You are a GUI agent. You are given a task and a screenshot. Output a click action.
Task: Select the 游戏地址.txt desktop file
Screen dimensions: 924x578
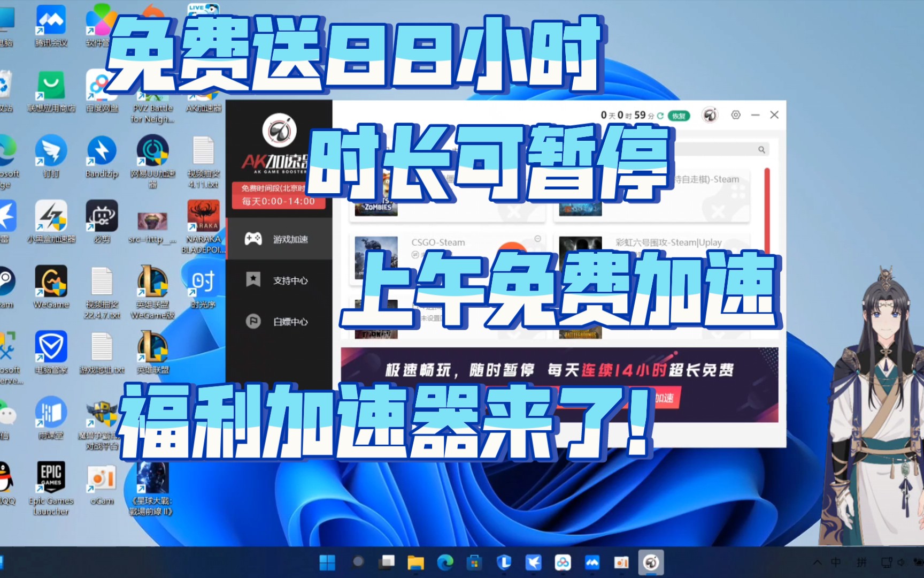tap(102, 352)
